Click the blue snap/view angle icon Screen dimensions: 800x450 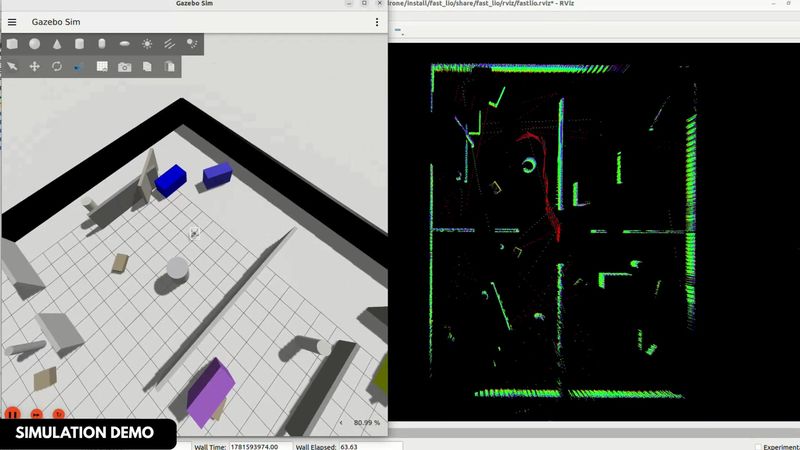click(x=78, y=67)
